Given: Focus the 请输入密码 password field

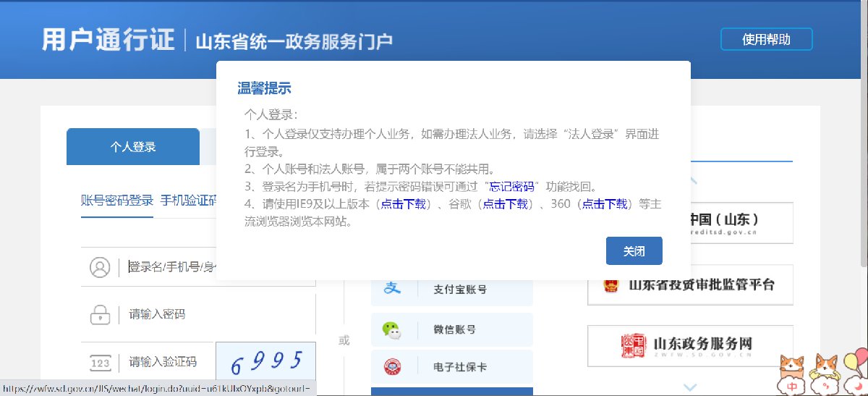Looking at the screenshot, I should click(198, 314).
